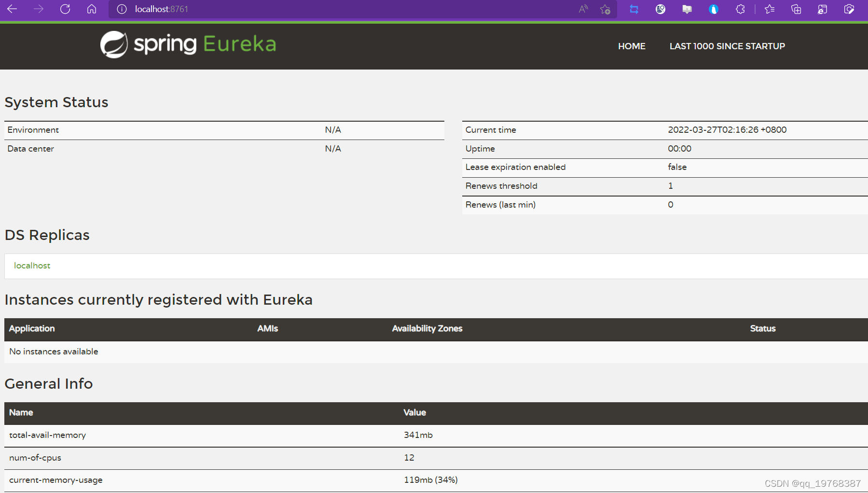This screenshot has height=493, width=868.
Task: Click the Spring Eureka logo
Action: 188,44
